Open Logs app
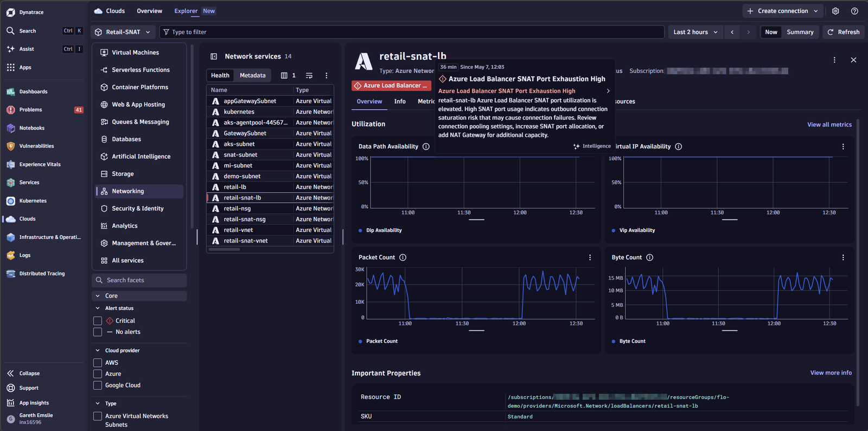This screenshot has height=431, width=868. 25,255
